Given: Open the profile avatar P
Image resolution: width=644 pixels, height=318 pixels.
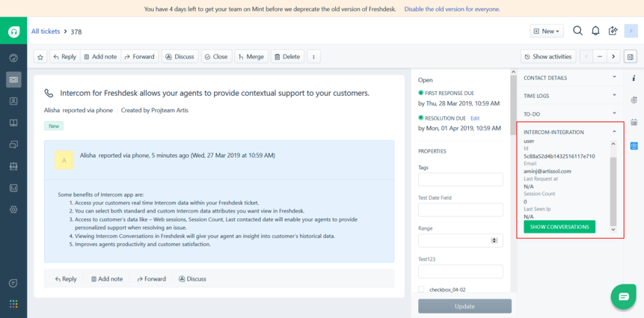Looking at the screenshot, I should (x=631, y=31).
